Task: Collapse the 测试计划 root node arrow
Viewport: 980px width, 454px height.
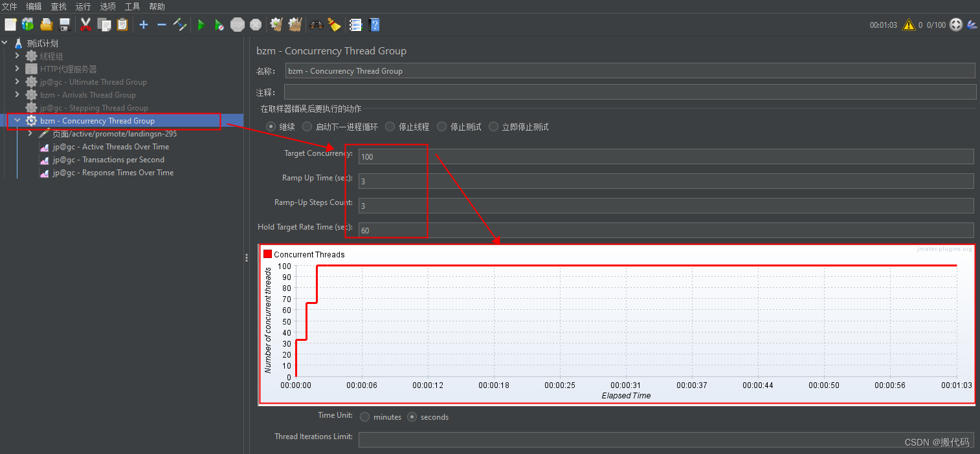Action: [5, 43]
